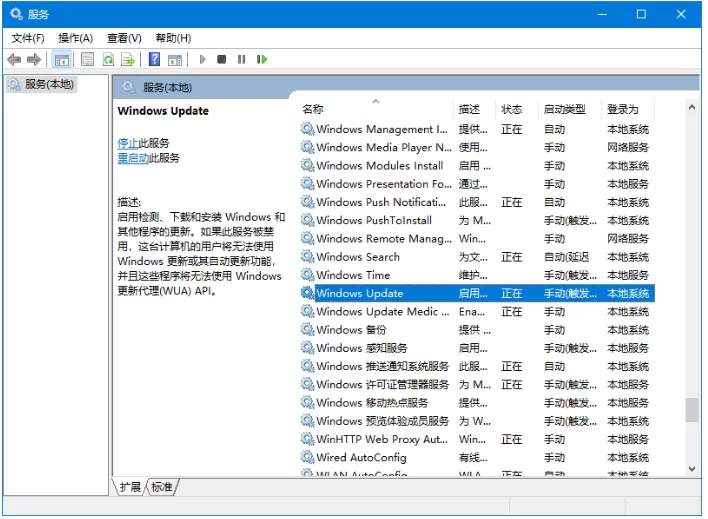Image resolution: width=708 pixels, height=519 pixels.
Task: Select Windows Remote Manag... service name
Action: (x=384, y=238)
